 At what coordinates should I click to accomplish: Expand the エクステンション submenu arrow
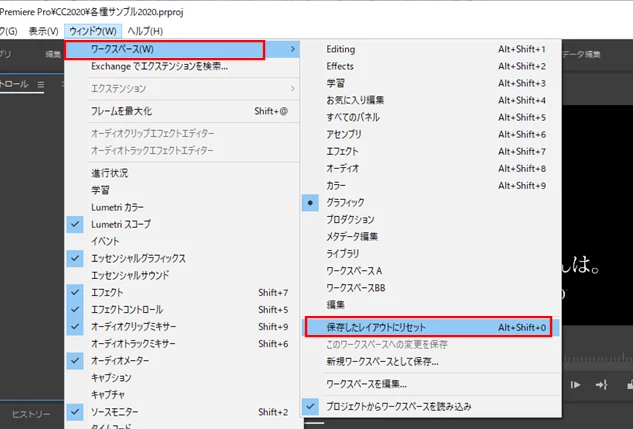(293, 88)
